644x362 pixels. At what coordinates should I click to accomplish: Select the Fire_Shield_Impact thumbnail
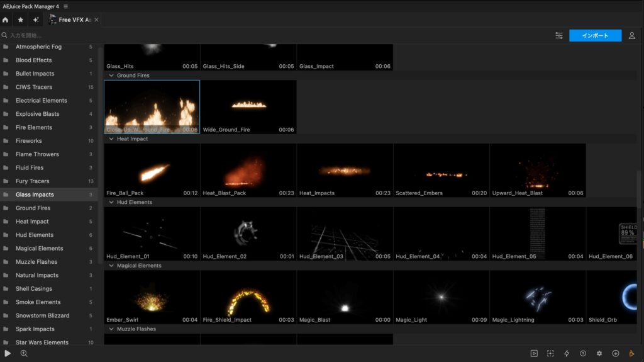(x=248, y=297)
